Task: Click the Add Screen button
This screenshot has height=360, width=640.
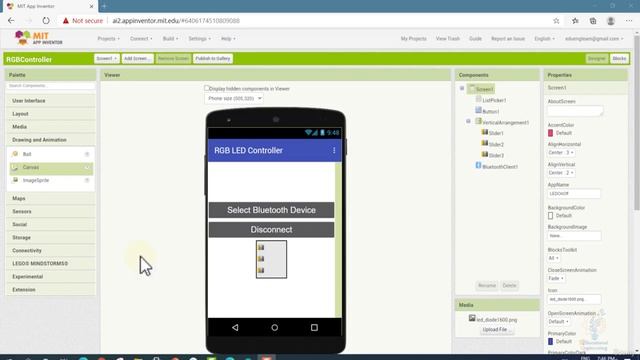Action: [x=137, y=58]
